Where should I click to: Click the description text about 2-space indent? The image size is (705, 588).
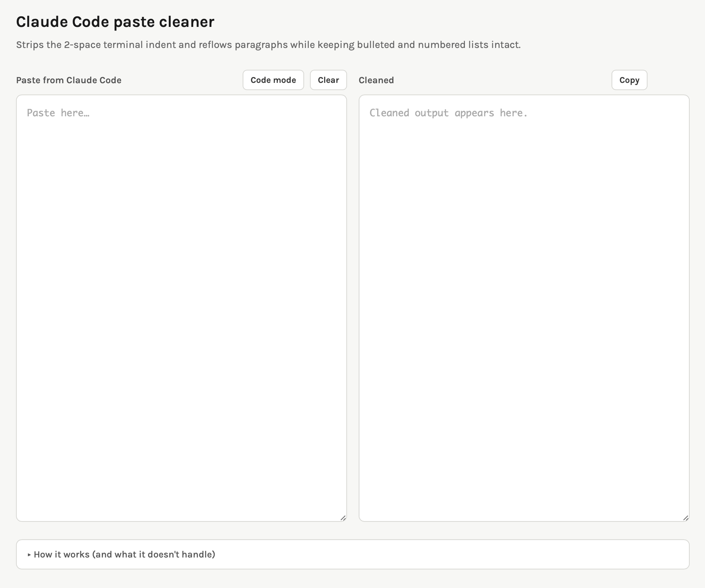(x=268, y=45)
